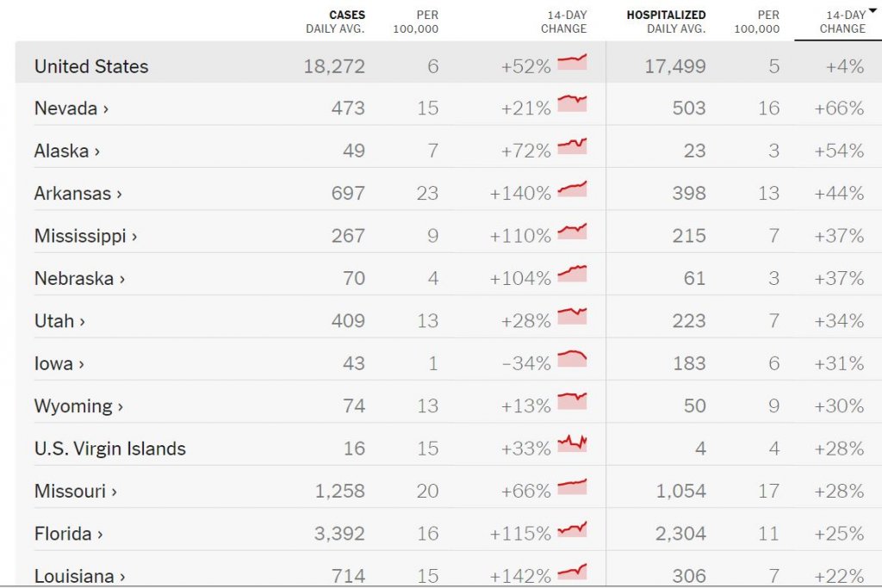Sort by Hospitalized Daily Avg. column header
Screen dimensions: 882x588
(x=665, y=22)
